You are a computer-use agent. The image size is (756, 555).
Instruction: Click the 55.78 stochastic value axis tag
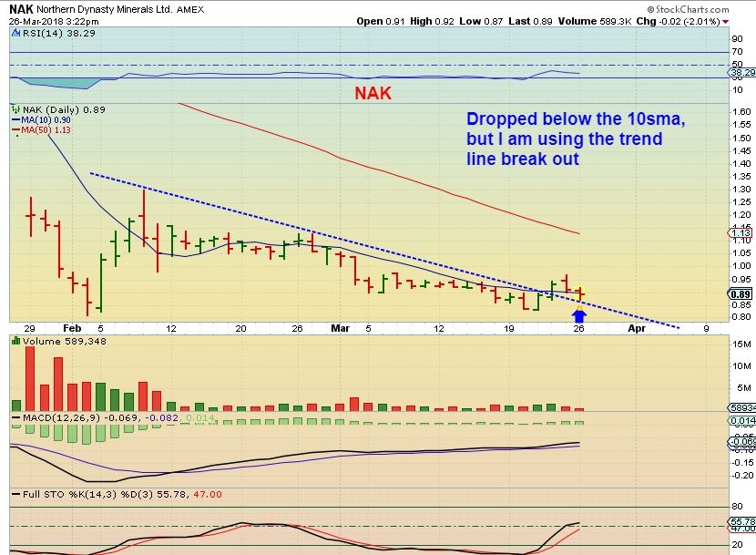point(742,519)
